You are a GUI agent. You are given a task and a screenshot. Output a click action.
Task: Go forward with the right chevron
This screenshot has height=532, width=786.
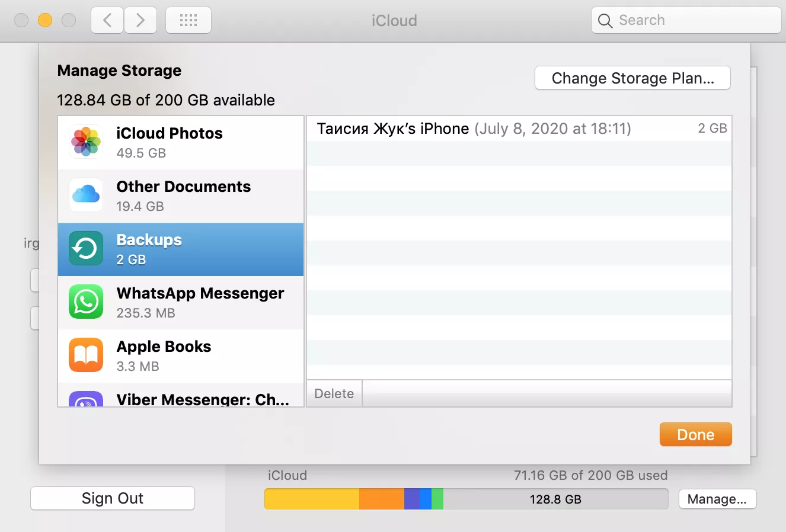140,20
